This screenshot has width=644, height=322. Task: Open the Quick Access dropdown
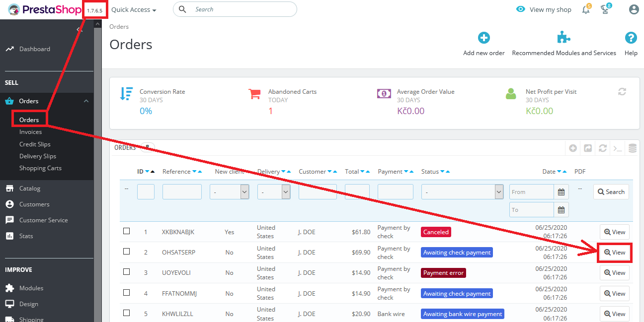(134, 10)
